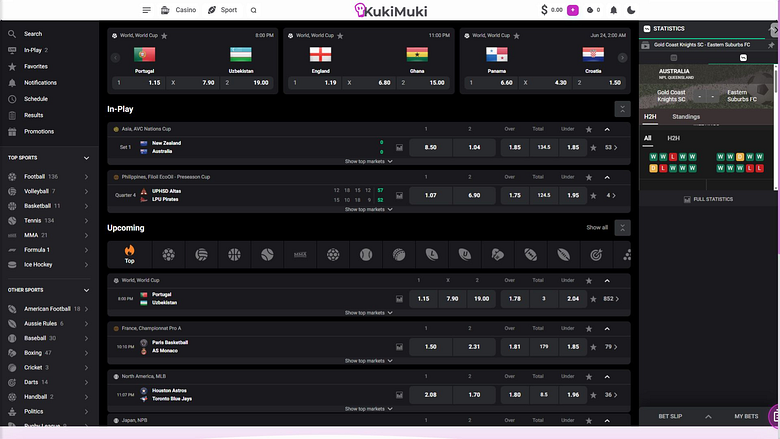Collapse the Other Sports section
780x439 pixels.
87,290
